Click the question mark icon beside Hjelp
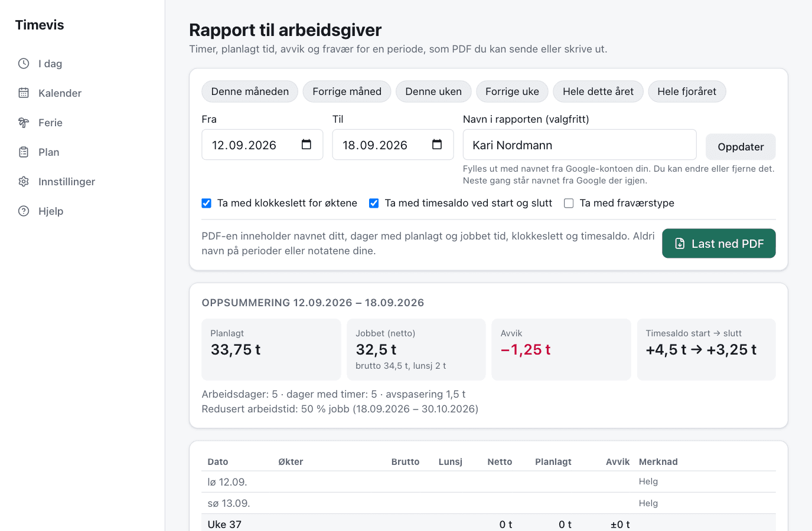 click(x=24, y=211)
